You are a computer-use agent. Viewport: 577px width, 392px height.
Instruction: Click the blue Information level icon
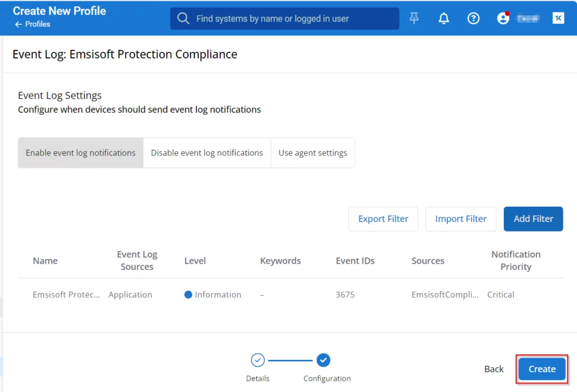point(188,295)
